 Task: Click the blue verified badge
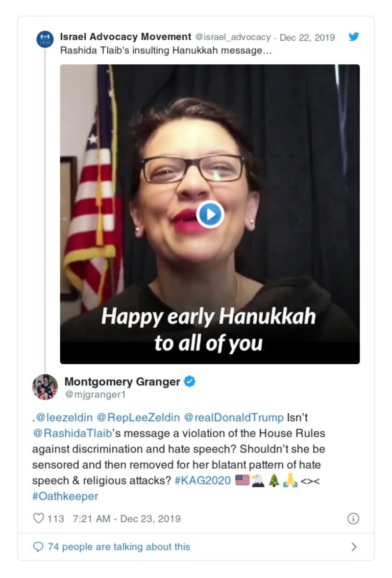pyautogui.click(x=190, y=381)
